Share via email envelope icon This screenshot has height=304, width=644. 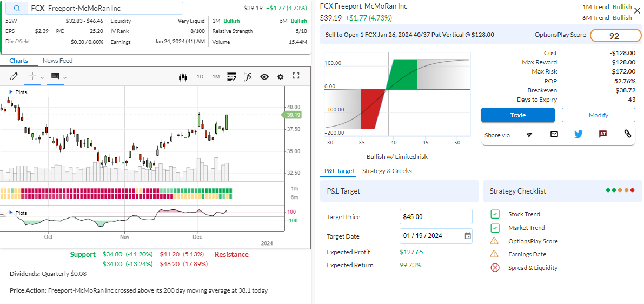click(554, 134)
